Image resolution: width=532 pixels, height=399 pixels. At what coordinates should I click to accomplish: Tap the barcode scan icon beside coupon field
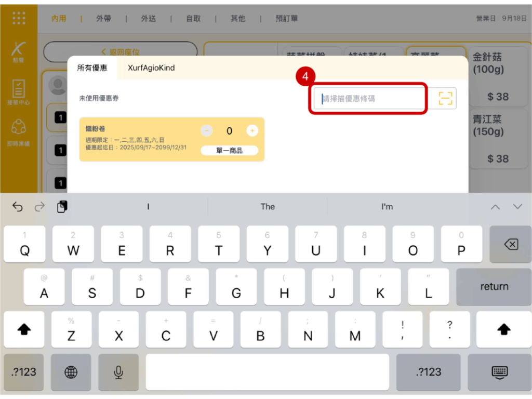click(x=445, y=98)
